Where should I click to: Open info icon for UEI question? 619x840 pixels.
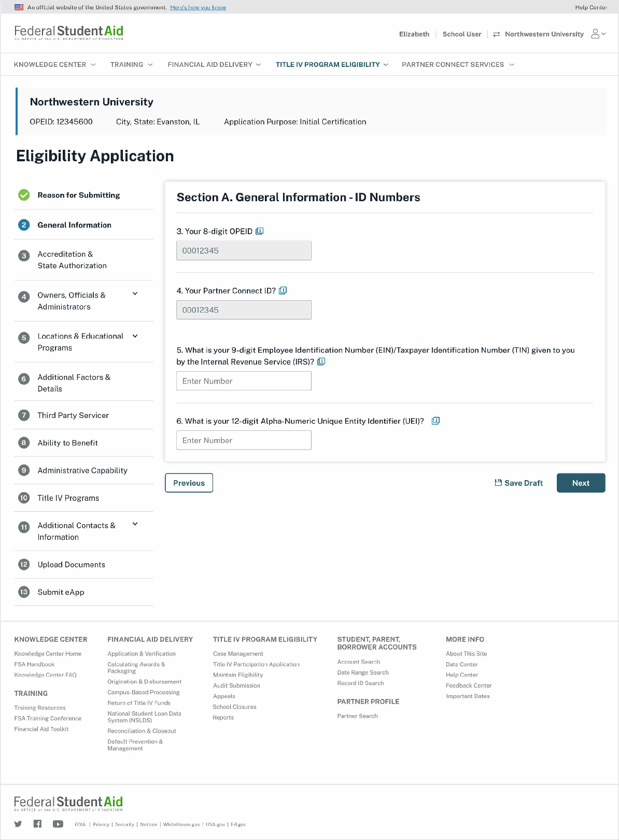pos(436,421)
